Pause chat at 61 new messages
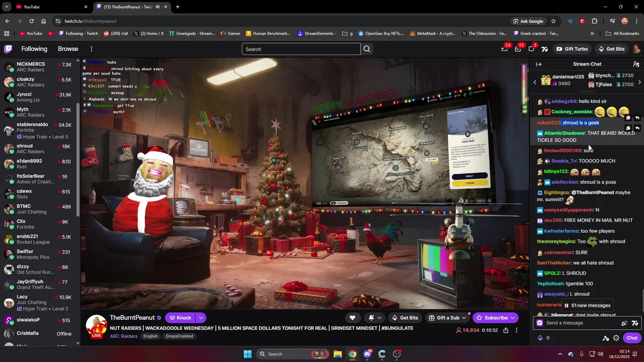The height and width of the screenshot is (362, 644). (x=587, y=305)
